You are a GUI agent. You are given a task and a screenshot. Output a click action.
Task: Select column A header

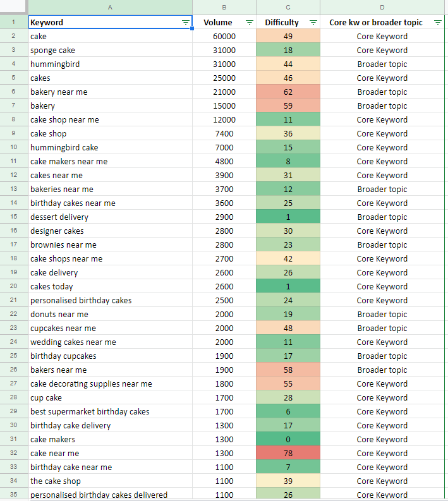click(x=110, y=8)
